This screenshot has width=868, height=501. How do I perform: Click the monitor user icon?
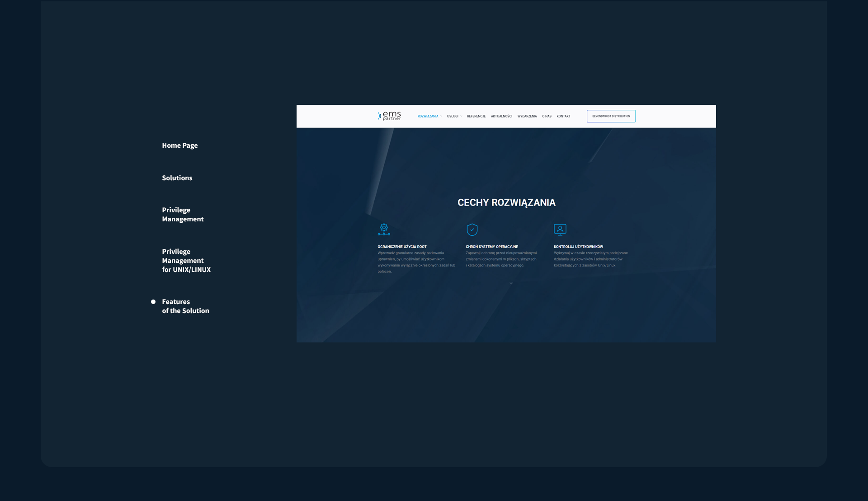coord(560,229)
